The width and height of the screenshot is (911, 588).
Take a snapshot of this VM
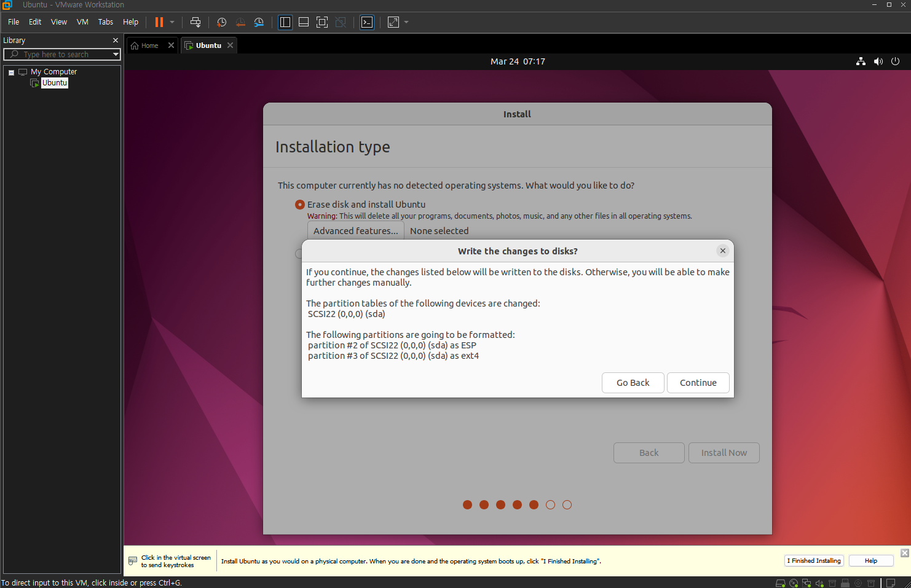pos(221,22)
